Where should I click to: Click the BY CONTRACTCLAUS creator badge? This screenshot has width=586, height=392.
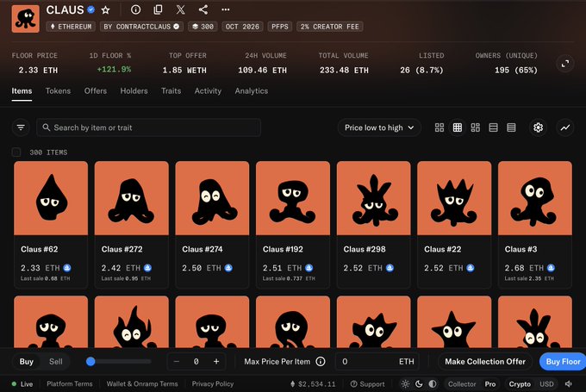coord(141,27)
